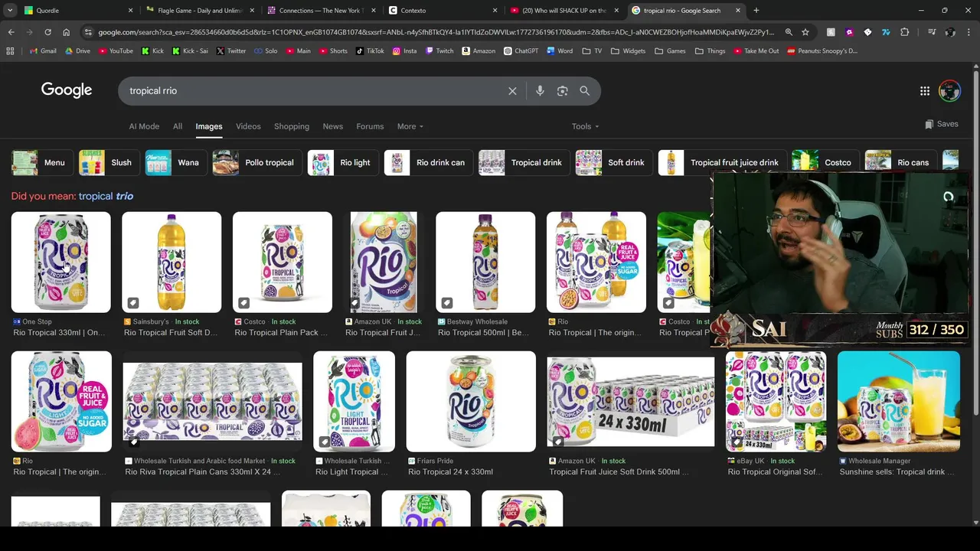Open the ChatGPT bookmark
The image size is (980, 551).
click(x=521, y=51)
